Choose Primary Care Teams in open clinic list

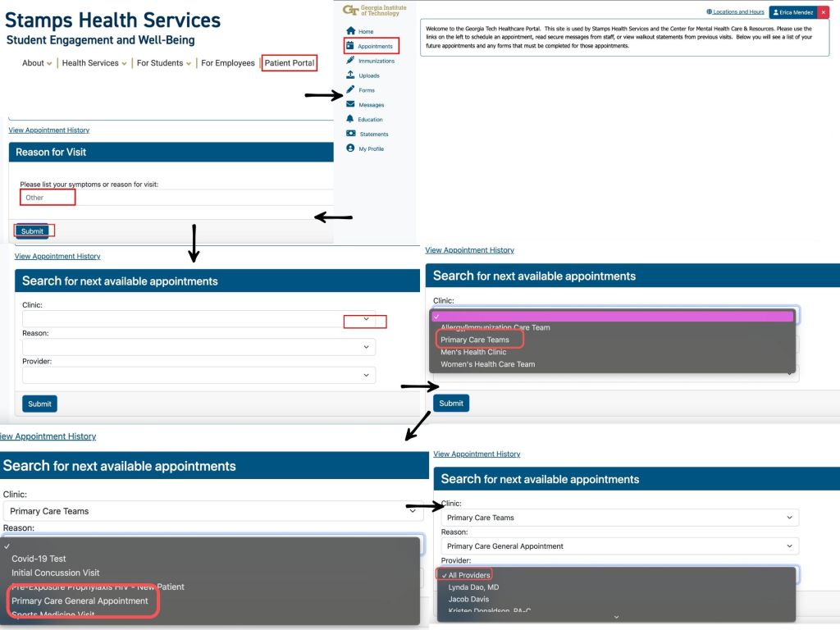[x=475, y=340]
